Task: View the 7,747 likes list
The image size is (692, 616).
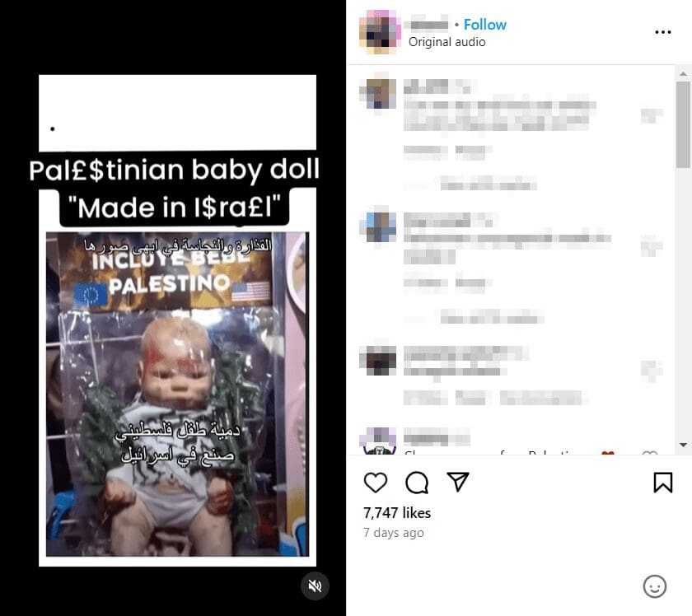Action: pos(397,513)
